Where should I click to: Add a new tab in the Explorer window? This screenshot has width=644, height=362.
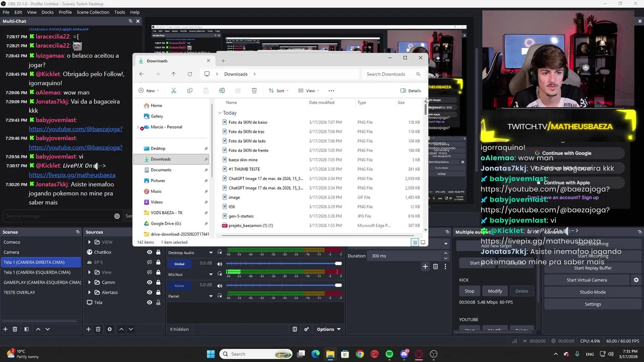click(x=223, y=61)
